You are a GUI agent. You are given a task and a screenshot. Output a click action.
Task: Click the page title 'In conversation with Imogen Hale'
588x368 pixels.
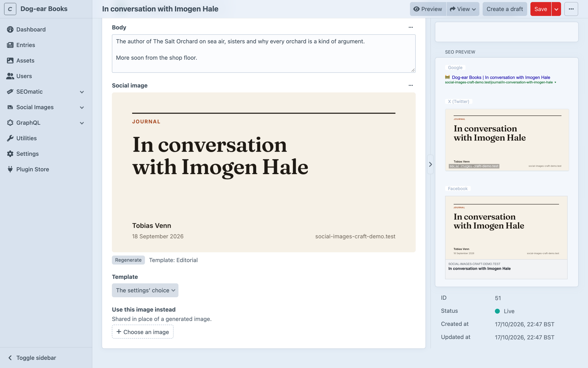(160, 9)
